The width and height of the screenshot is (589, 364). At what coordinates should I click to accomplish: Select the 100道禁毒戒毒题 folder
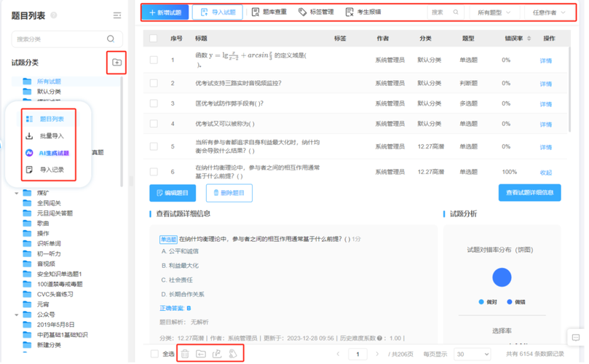(60, 285)
